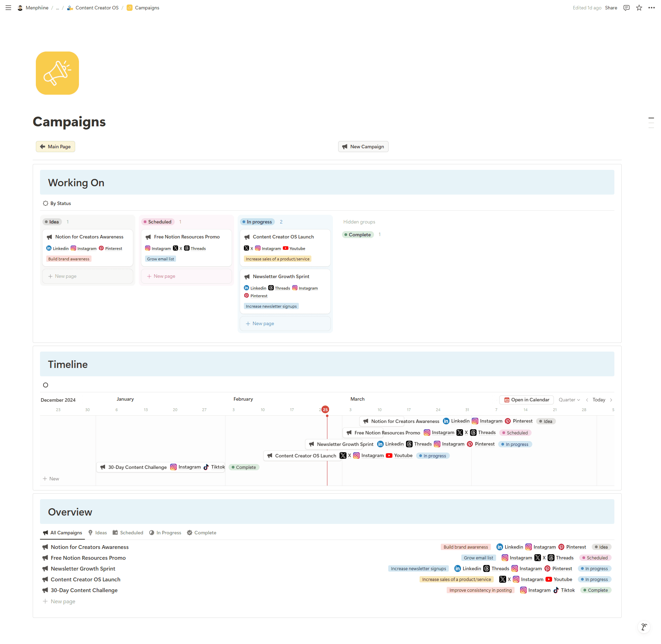Expand the hidden Complete group
661x644 pixels.
click(358, 235)
